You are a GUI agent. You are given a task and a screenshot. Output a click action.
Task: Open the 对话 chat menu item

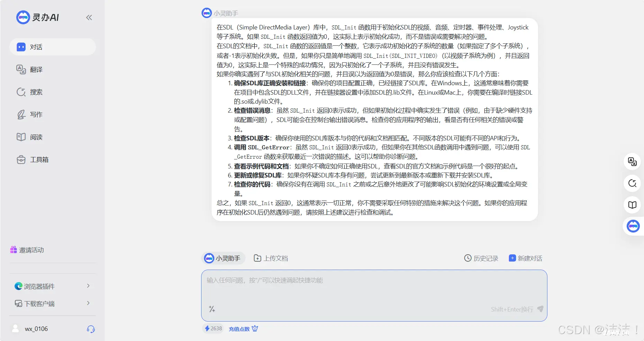53,47
